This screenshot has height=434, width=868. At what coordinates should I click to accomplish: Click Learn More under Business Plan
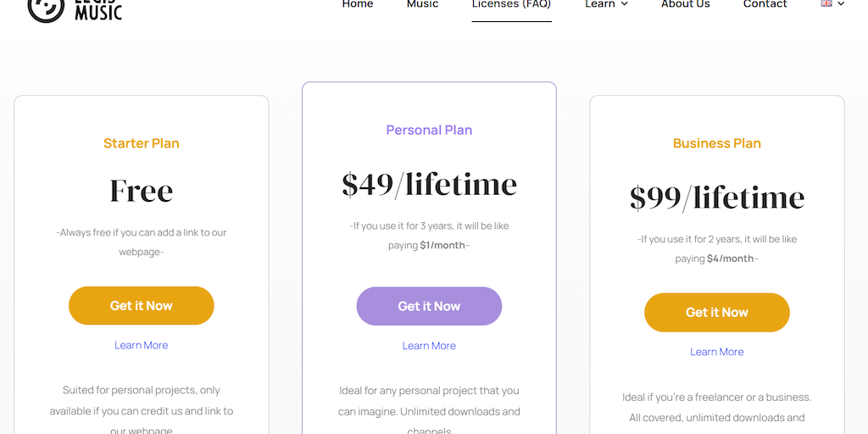click(716, 352)
